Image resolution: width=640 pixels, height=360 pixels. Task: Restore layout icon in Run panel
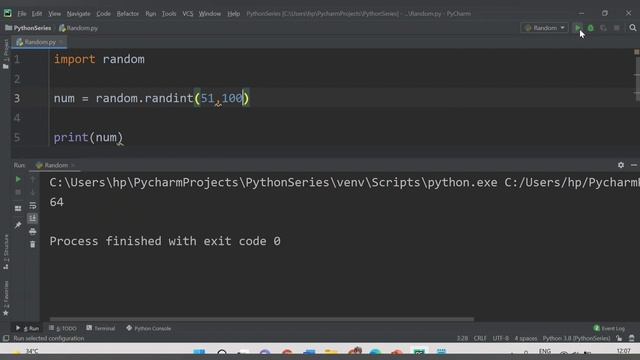tap(18, 209)
